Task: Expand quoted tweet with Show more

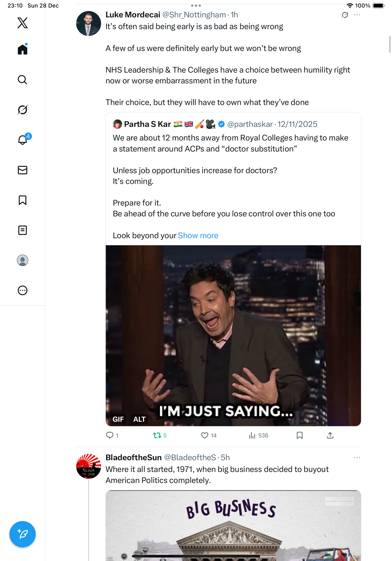Action: (x=198, y=236)
